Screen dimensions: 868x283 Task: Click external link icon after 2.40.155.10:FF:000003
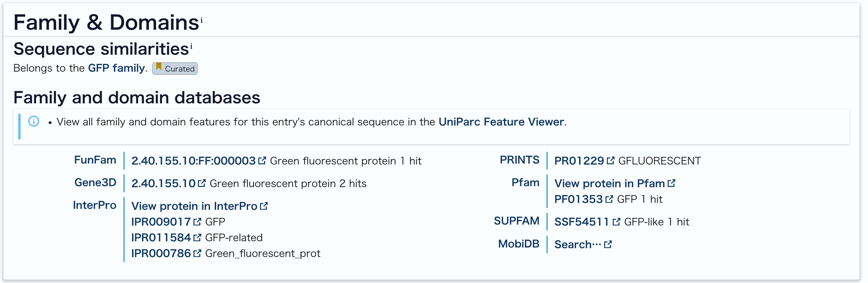[x=262, y=160]
